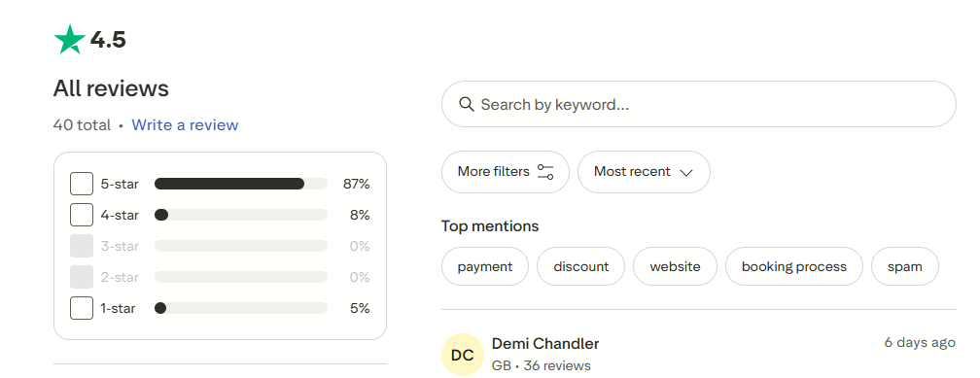This screenshot has width=980, height=378.
Task: Select the payment mention chip
Action: click(x=485, y=266)
